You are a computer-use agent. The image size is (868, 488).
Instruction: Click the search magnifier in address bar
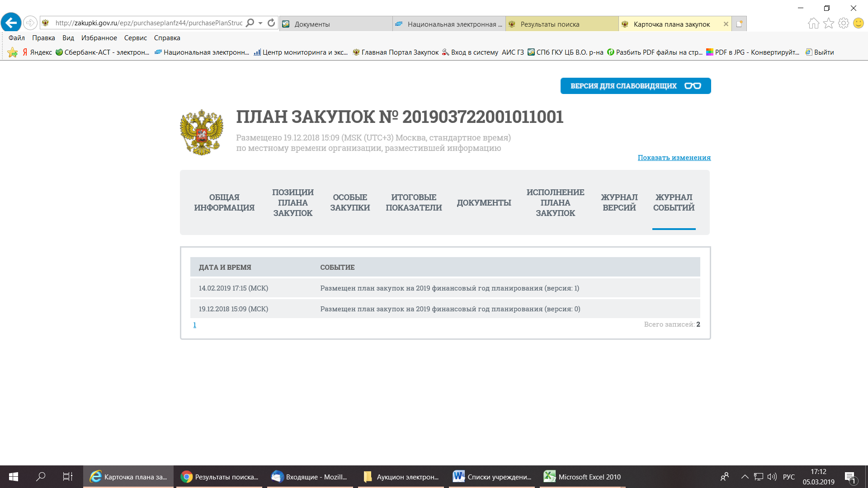click(x=250, y=23)
